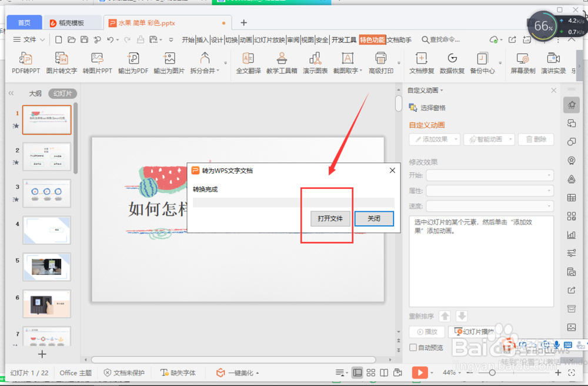
Task: Select the PDF转PPT conversion tool
Action: [25, 62]
